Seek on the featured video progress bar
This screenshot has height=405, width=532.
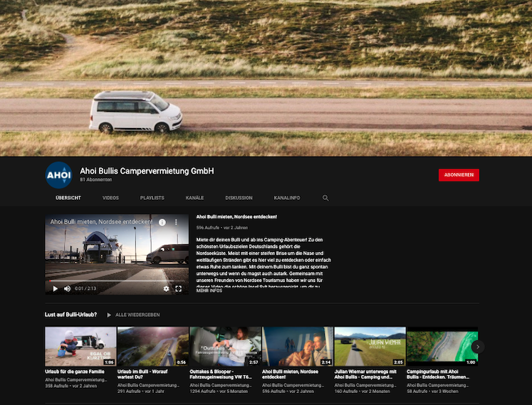pos(117,281)
